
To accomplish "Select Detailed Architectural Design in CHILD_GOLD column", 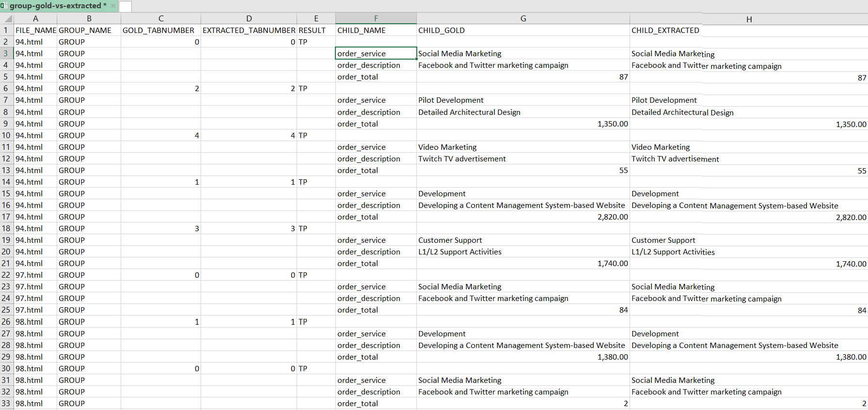I will click(x=523, y=112).
